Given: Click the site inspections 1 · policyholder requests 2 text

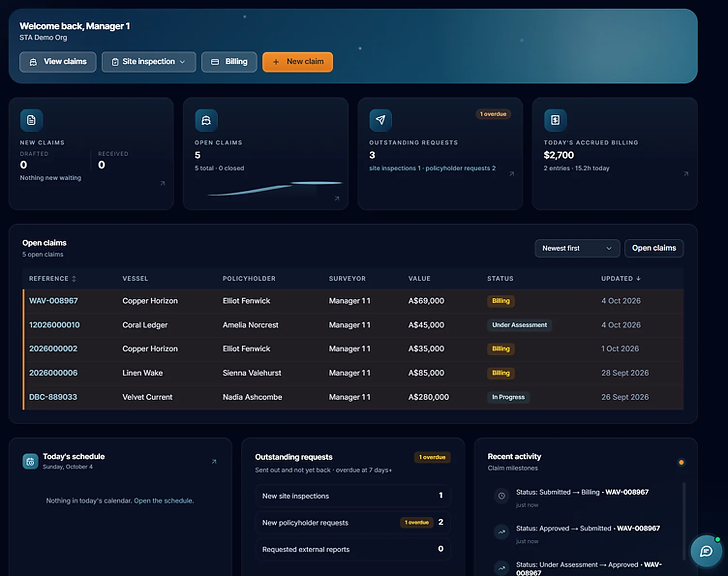Looking at the screenshot, I should (432, 168).
